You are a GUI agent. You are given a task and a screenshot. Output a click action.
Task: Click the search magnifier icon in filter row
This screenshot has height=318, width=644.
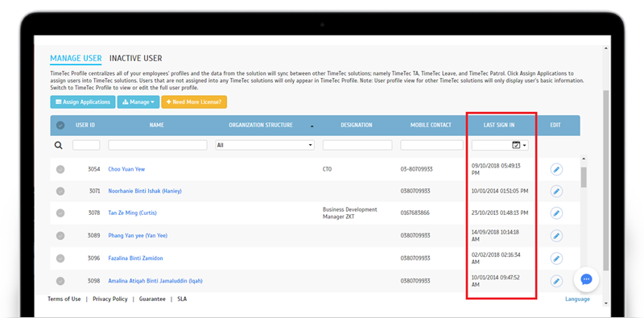pos(59,145)
